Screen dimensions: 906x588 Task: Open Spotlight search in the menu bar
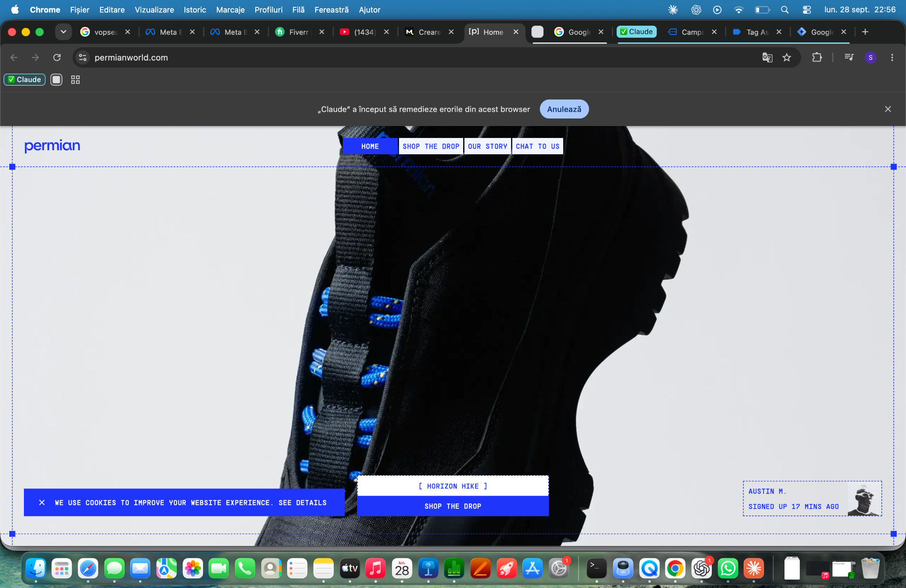[x=784, y=10]
